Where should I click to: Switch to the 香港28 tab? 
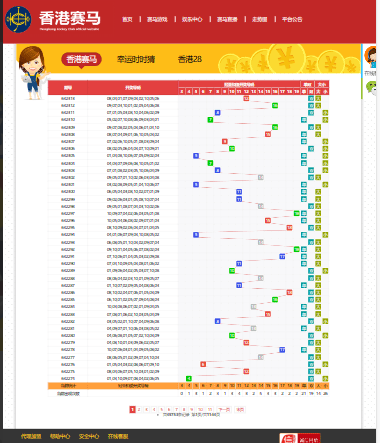point(190,59)
